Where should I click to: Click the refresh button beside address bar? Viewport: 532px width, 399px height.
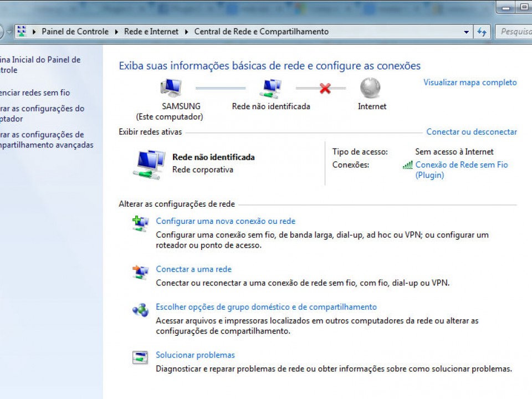coord(482,32)
